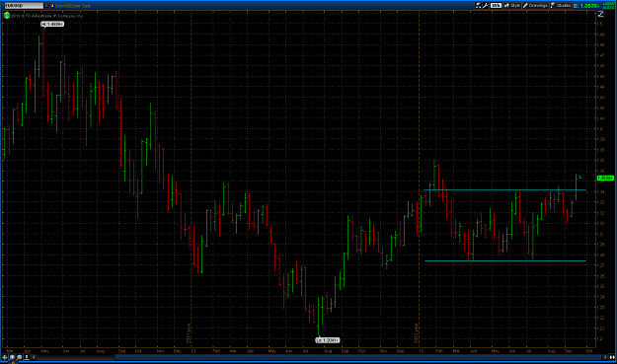This screenshot has width=617, height=364.
Task: Click the Euro/US Dollar Spot description text
Action: pos(73,6)
